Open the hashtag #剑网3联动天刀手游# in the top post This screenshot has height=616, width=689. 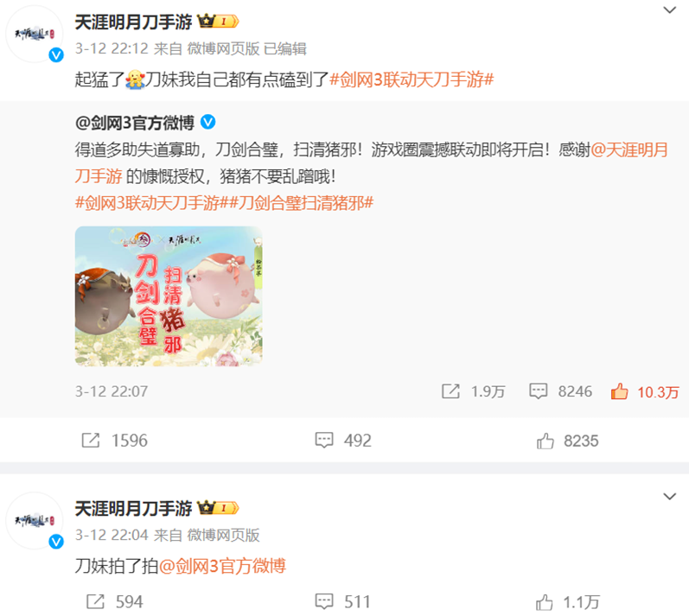click(411, 79)
